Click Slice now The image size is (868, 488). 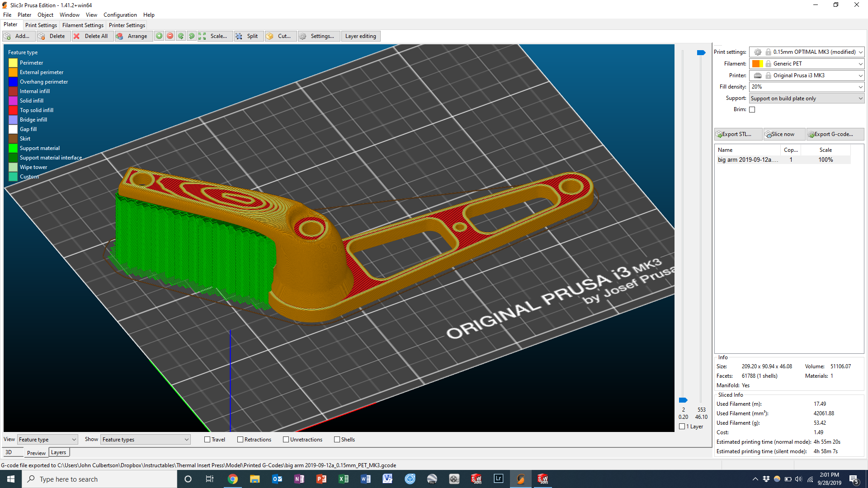pos(784,134)
